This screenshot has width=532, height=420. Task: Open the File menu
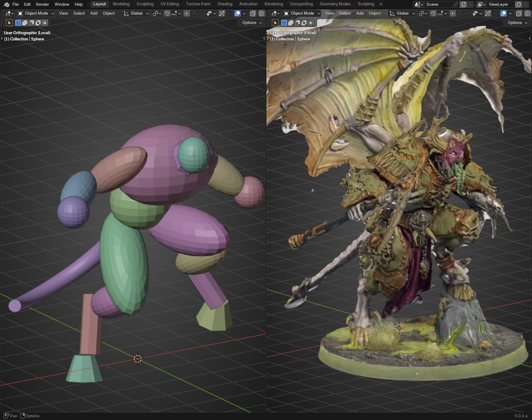[16, 4]
